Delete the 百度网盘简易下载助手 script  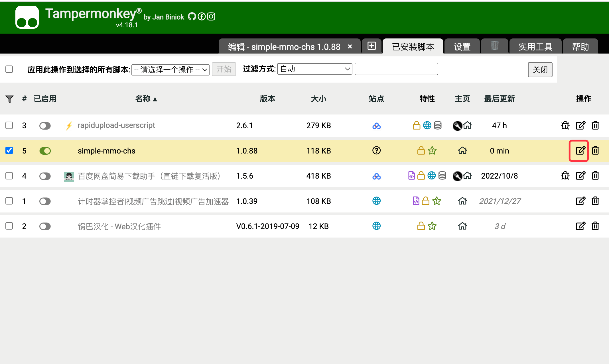click(x=595, y=176)
